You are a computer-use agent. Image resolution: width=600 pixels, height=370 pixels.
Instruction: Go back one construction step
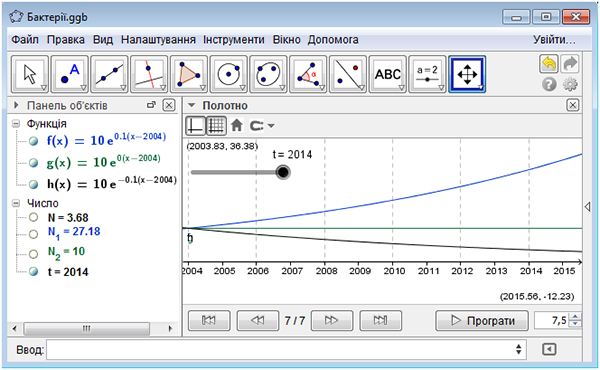coord(258,320)
